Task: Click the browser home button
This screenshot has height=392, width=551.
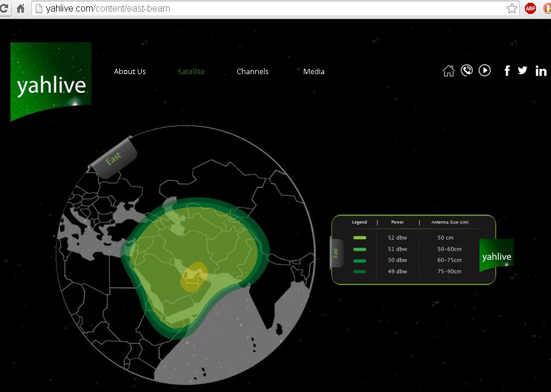Action: click(20, 9)
